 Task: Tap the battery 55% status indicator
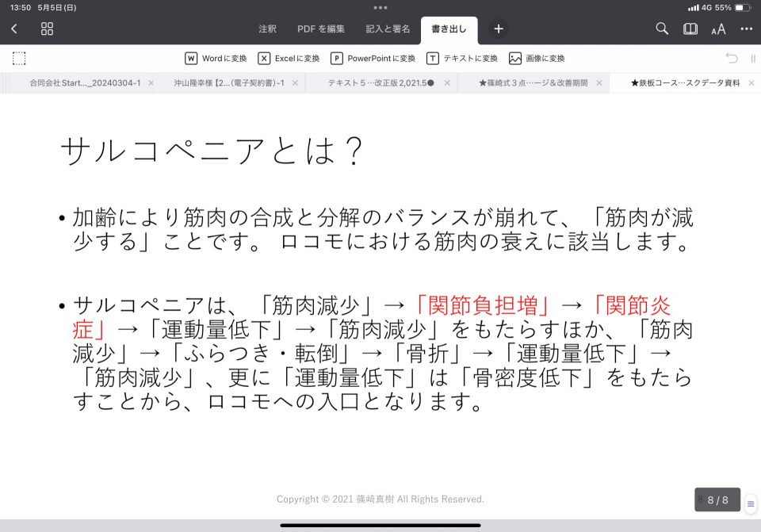(x=732, y=7)
